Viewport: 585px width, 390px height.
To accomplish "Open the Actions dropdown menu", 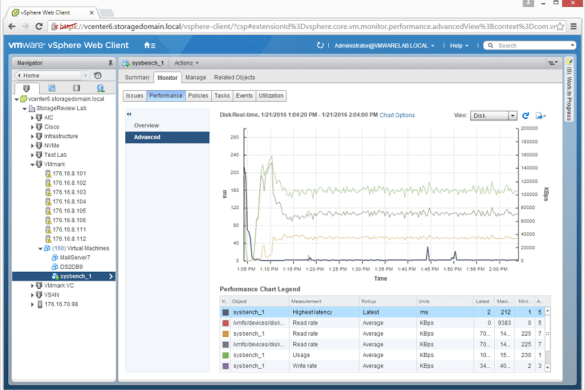I will tap(187, 63).
